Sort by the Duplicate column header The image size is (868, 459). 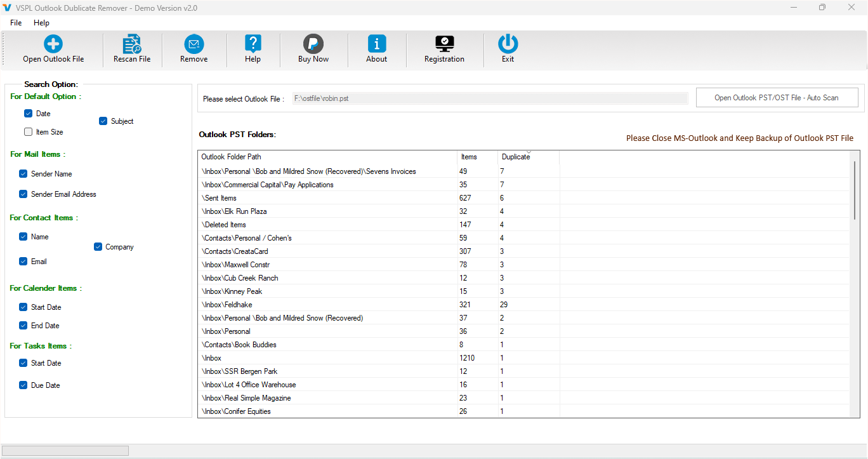pyautogui.click(x=528, y=157)
